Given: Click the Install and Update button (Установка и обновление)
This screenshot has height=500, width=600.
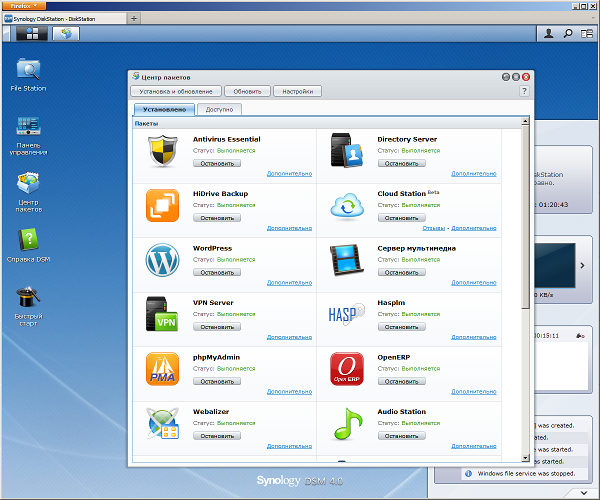Looking at the screenshot, I should 176,91.
